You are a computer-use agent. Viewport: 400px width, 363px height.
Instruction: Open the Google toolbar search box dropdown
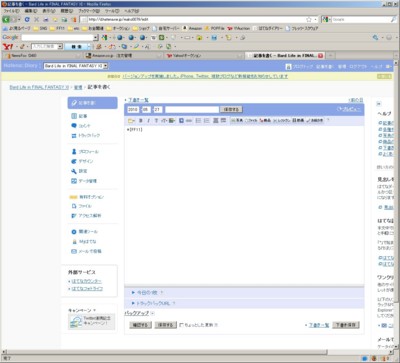pos(96,37)
